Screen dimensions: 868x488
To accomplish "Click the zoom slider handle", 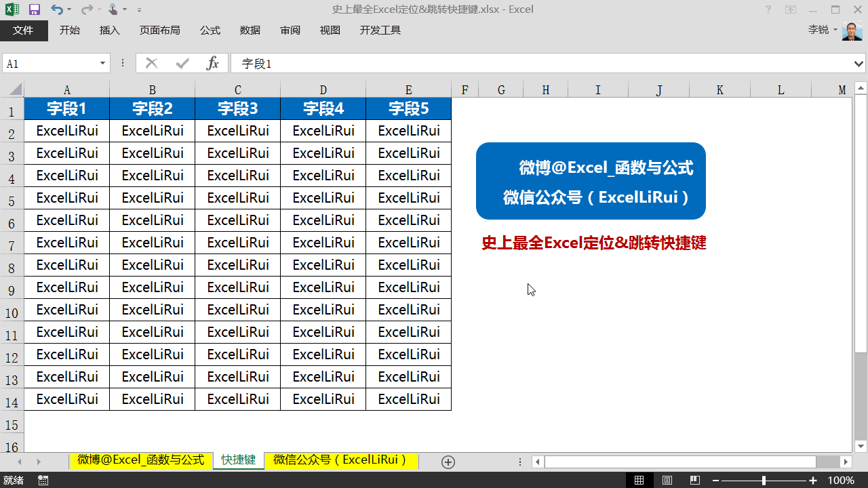I will tap(764, 480).
